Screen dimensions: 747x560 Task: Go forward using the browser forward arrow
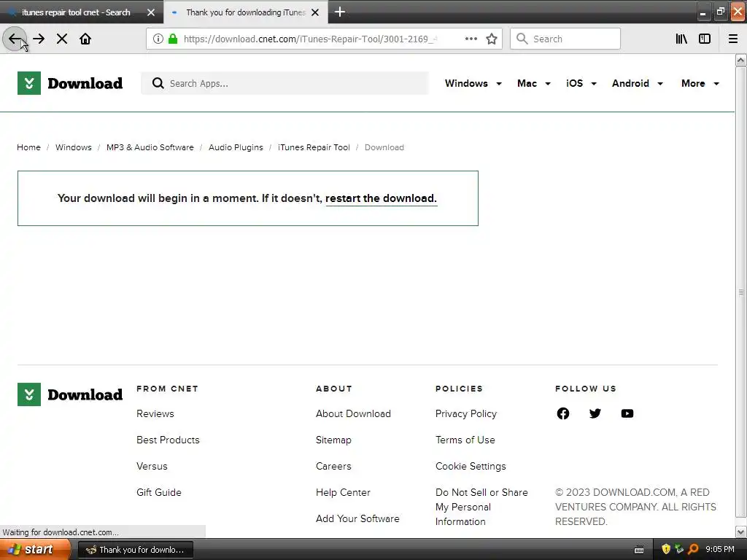coord(39,39)
